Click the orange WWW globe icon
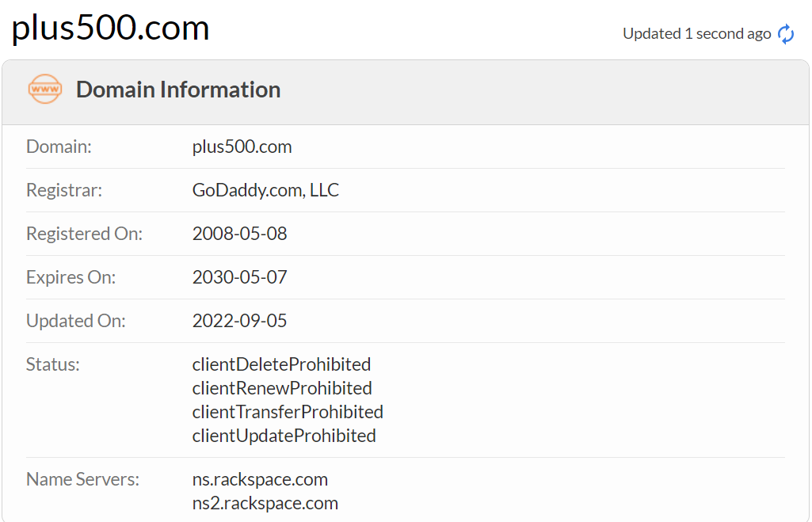 coord(44,90)
